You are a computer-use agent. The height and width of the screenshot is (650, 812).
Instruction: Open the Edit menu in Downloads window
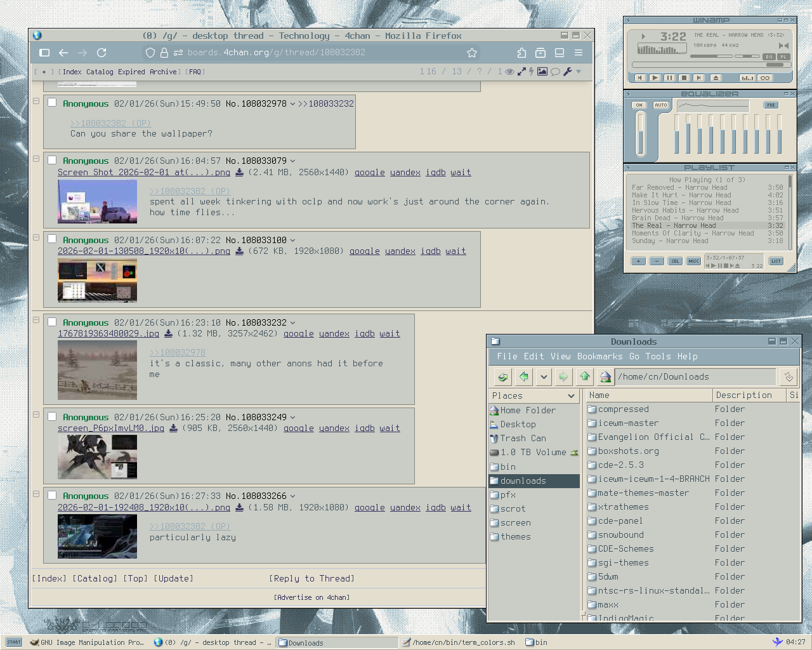pos(534,357)
